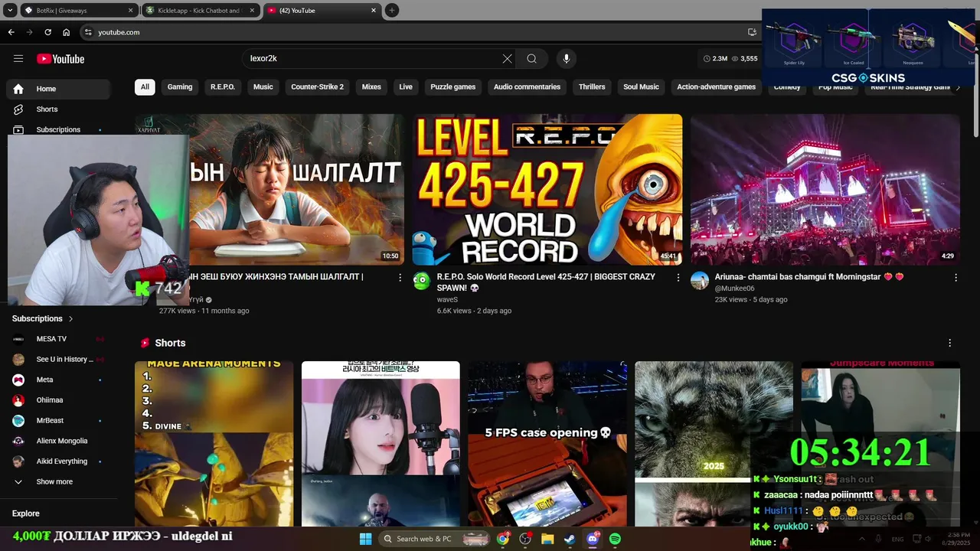Select the Counter-Strike 2 filter chip
Image resolution: width=980 pixels, height=551 pixels.
(x=317, y=86)
